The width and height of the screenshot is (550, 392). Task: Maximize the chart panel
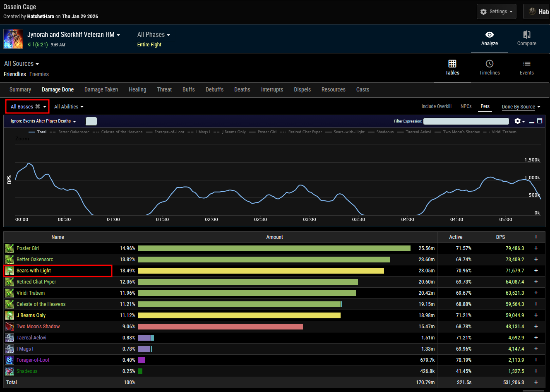[x=540, y=121]
